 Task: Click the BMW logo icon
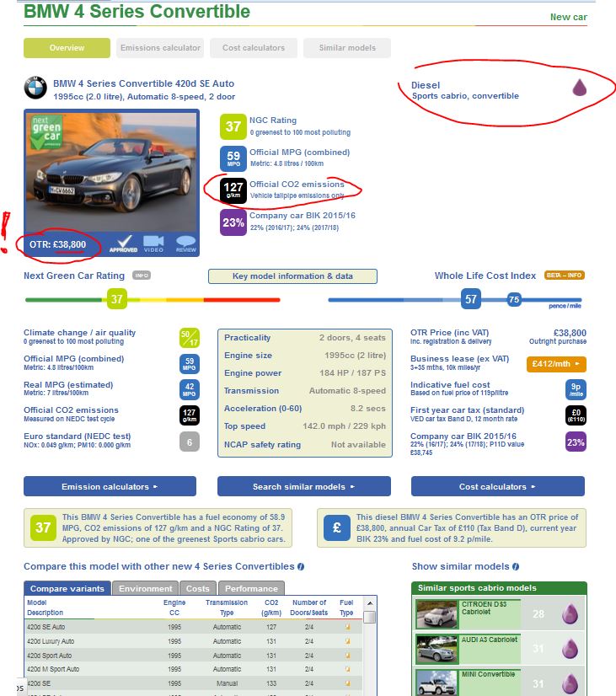point(35,89)
